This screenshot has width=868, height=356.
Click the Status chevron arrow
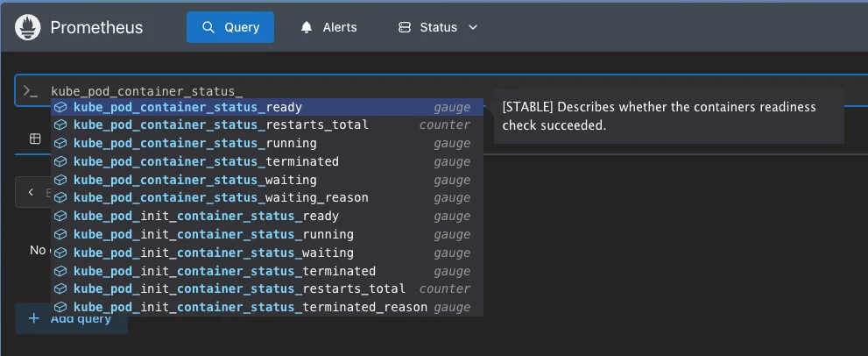473,27
